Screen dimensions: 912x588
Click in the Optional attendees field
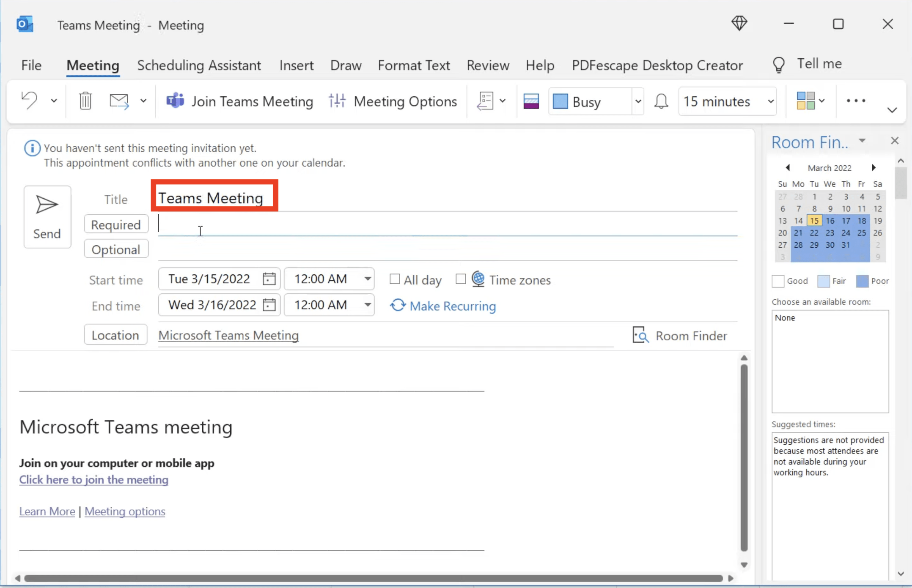448,249
